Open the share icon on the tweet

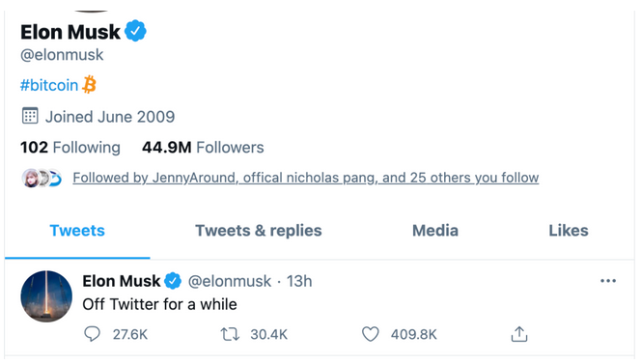click(519, 334)
